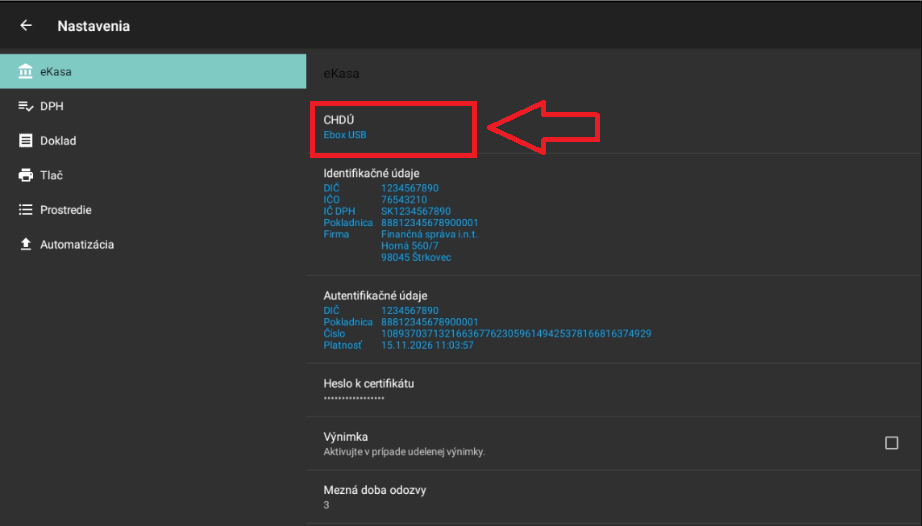Click the Tlač printer icon
922x526 pixels.
[26, 176]
